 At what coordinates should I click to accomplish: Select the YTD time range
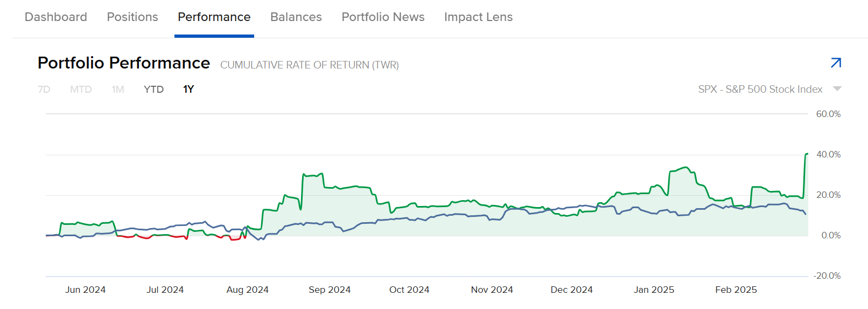click(153, 90)
